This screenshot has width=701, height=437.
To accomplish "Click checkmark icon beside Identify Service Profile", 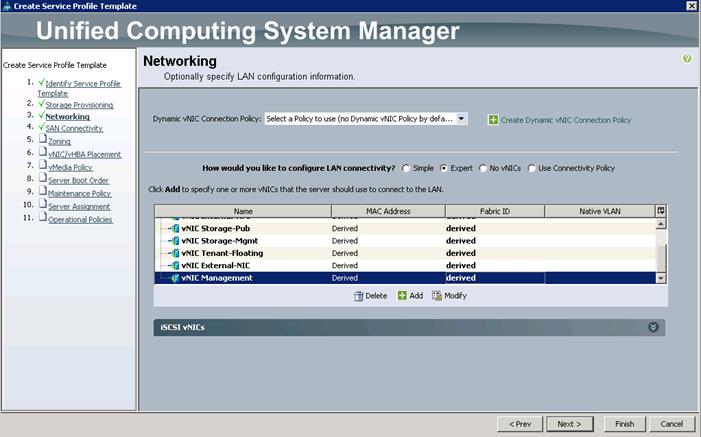I will tap(41, 82).
